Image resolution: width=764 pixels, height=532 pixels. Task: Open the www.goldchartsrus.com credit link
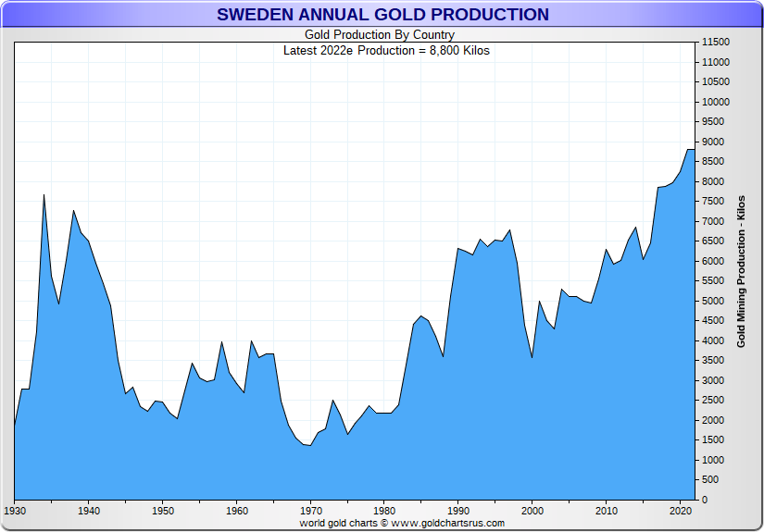click(448, 524)
